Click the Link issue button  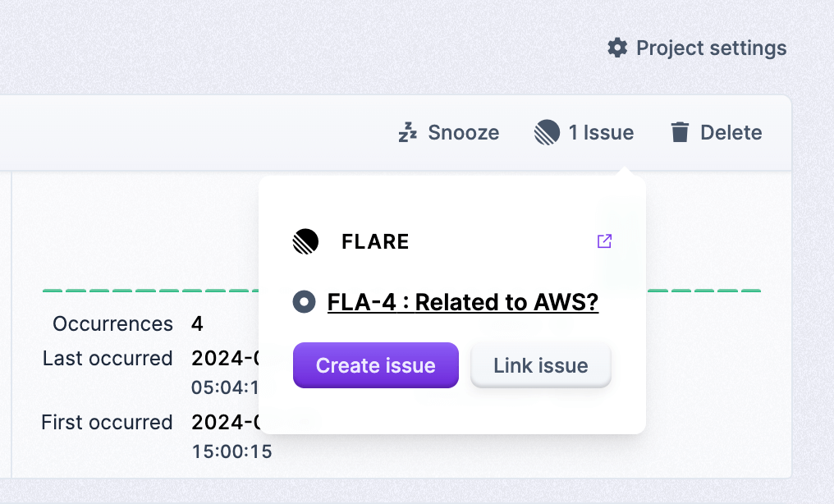[x=540, y=365]
